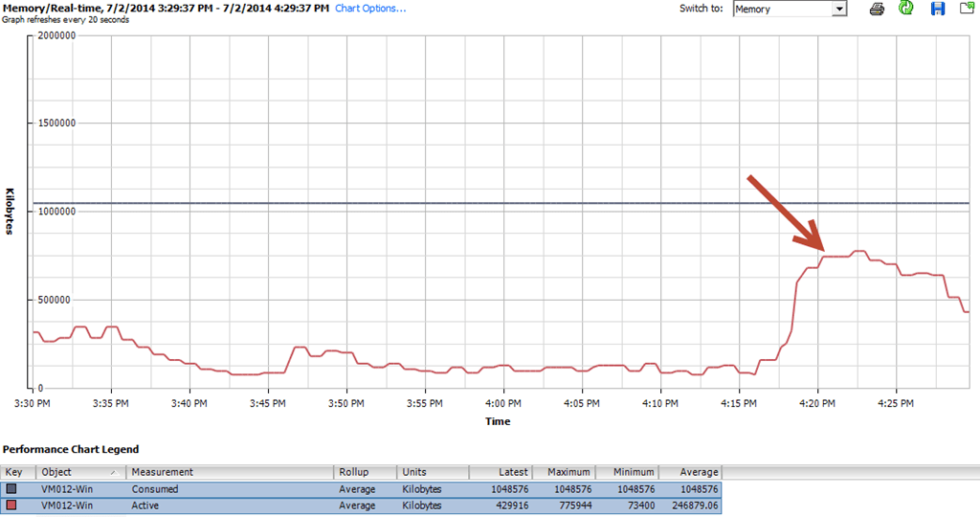Sort by the Rollup column header

[365, 472]
